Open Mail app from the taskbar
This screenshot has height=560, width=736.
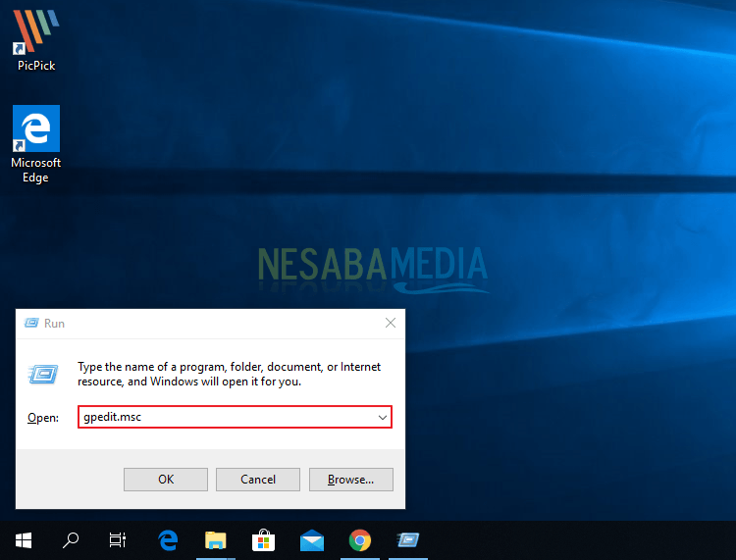(312, 540)
